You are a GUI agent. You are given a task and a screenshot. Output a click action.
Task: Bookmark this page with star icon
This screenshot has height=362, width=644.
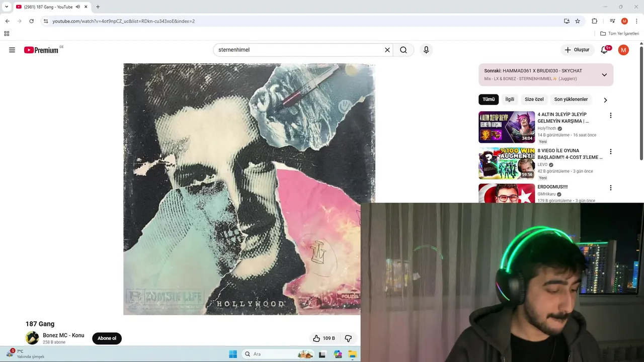tap(578, 21)
